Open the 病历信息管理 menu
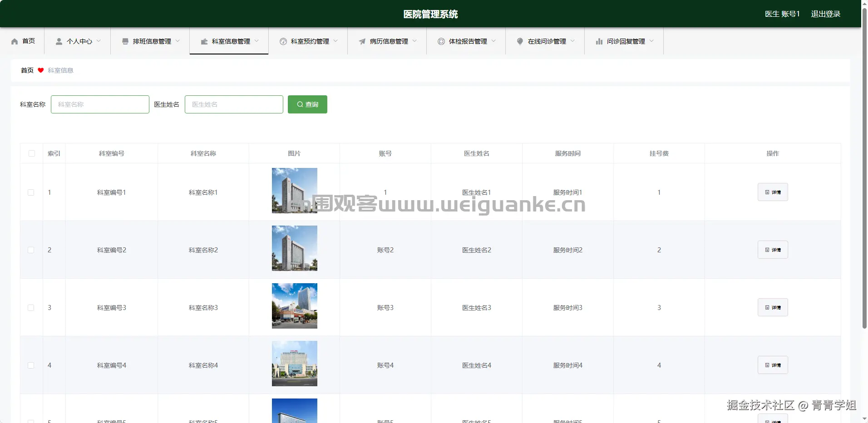868x423 pixels. tap(387, 41)
